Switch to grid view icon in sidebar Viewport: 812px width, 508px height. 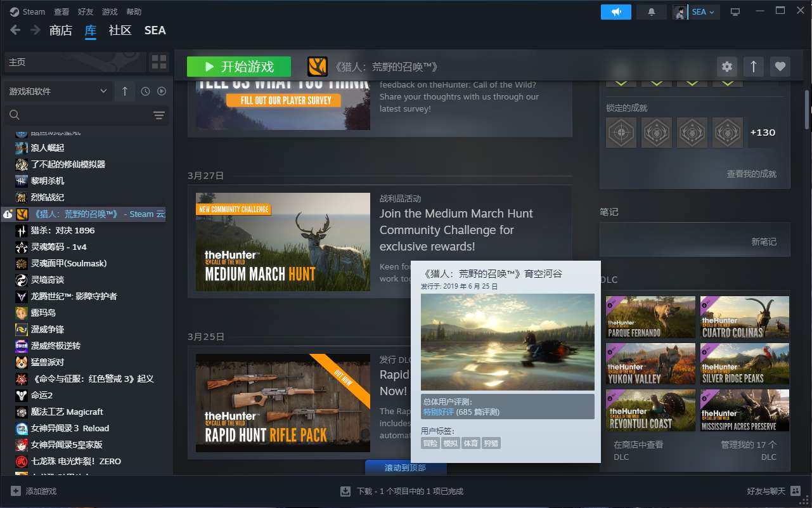pos(158,62)
